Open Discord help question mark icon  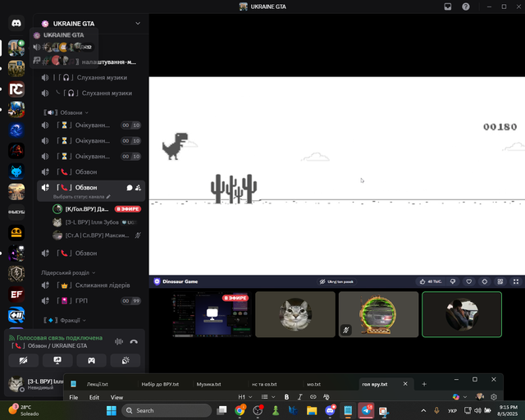point(466,7)
